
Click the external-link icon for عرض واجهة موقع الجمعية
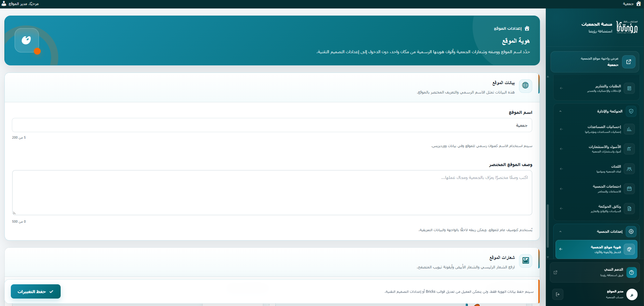point(628,62)
